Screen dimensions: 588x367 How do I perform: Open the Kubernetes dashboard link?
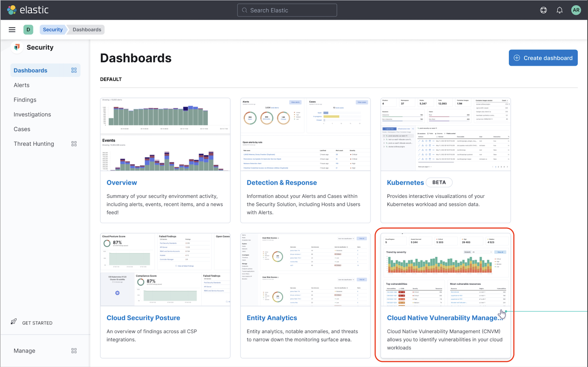click(x=405, y=182)
